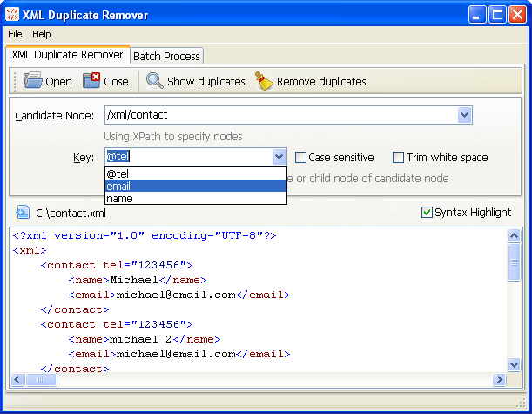This screenshot has height=414, width=532.
Task: Click the XML declaration line version="1.0"
Action: coord(145,235)
